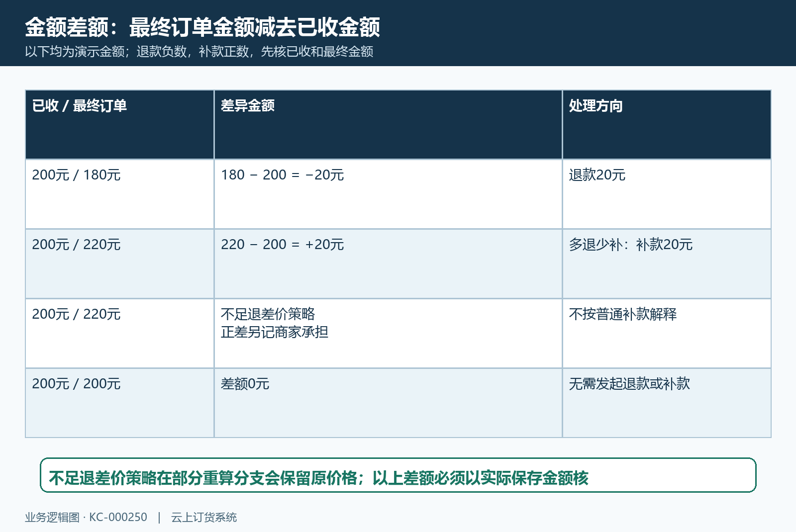
Task: Click the cell 200元 / 180元
Action: coord(120,194)
